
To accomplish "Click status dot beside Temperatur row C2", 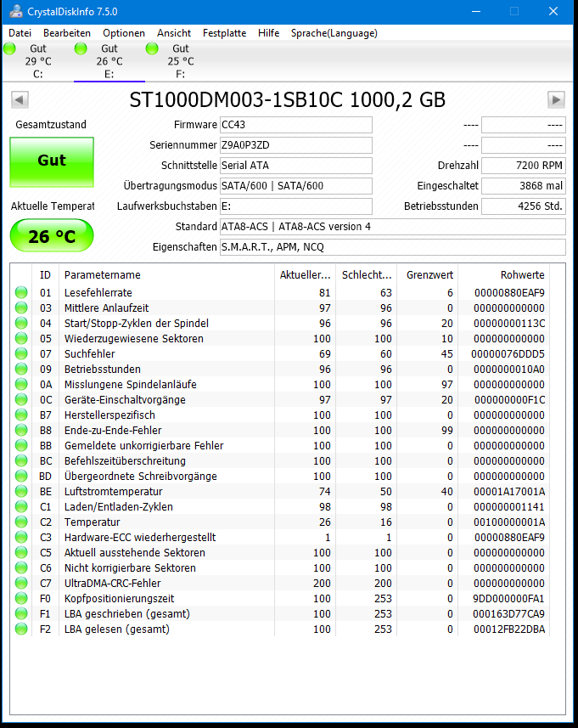I will pos(21,522).
